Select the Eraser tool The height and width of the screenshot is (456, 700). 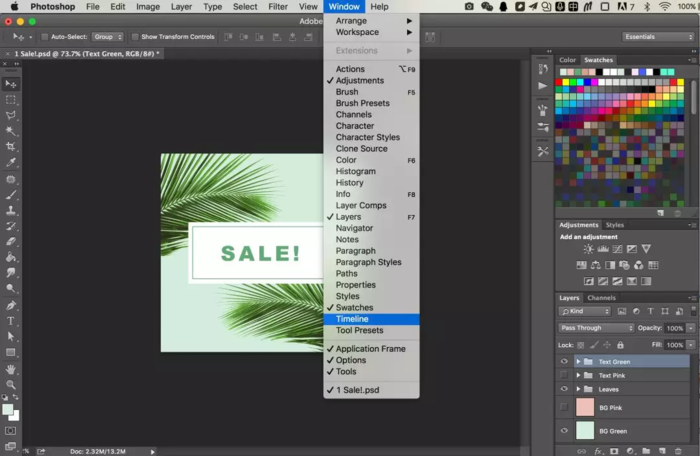coord(11,242)
